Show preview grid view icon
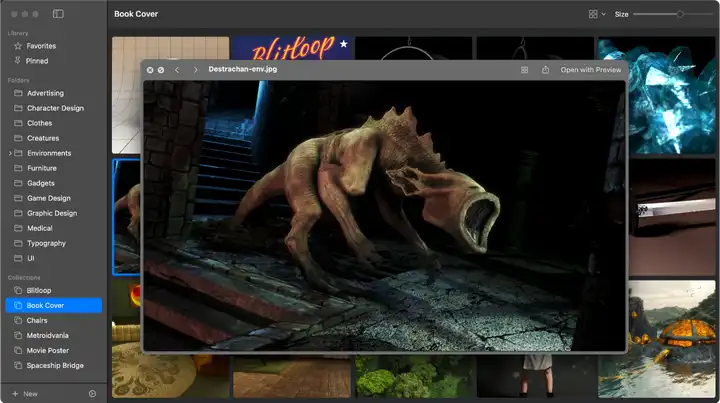Viewport: 720px width, 403px height. (x=524, y=70)
